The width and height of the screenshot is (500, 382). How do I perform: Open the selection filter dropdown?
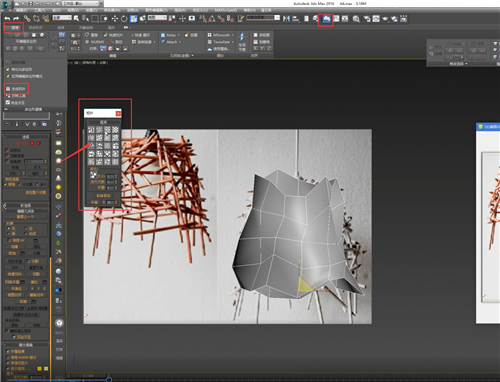click(62, 17)
